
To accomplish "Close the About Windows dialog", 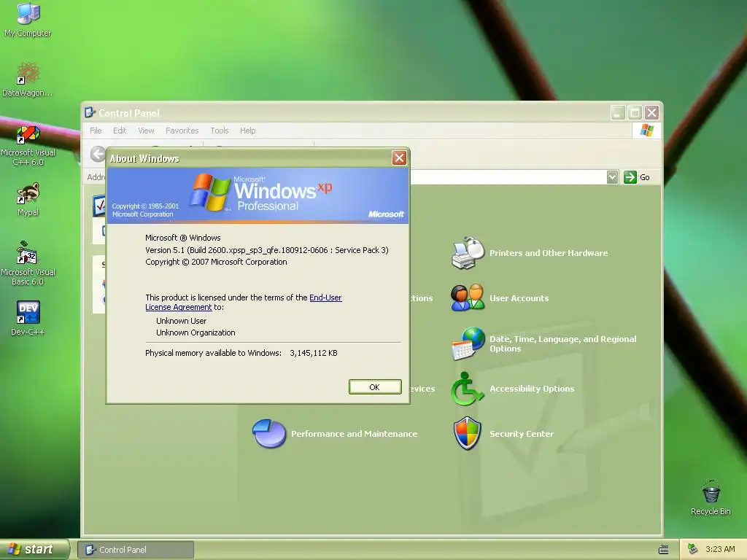I will pyautogui.click(x=399, y=157).
